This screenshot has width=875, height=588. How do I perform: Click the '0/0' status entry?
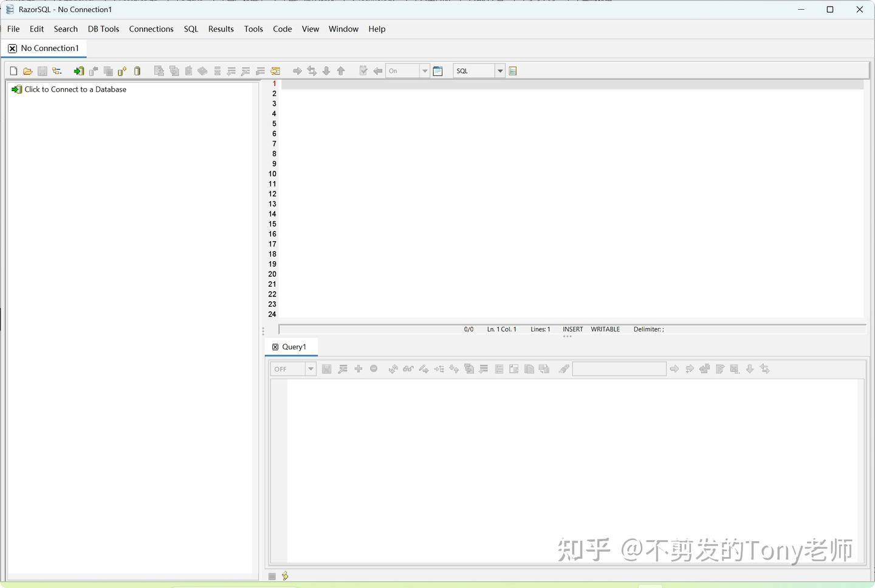click(x=468, y=329)
